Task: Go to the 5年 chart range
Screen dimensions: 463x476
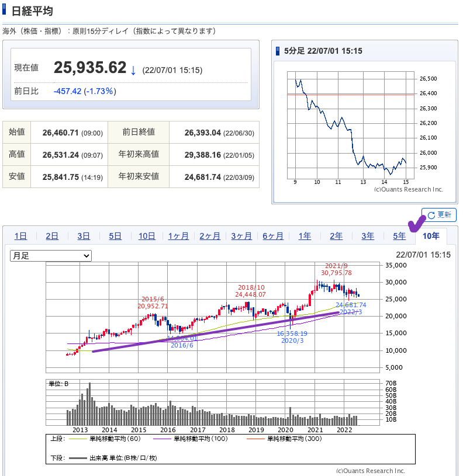Action: 399,236
